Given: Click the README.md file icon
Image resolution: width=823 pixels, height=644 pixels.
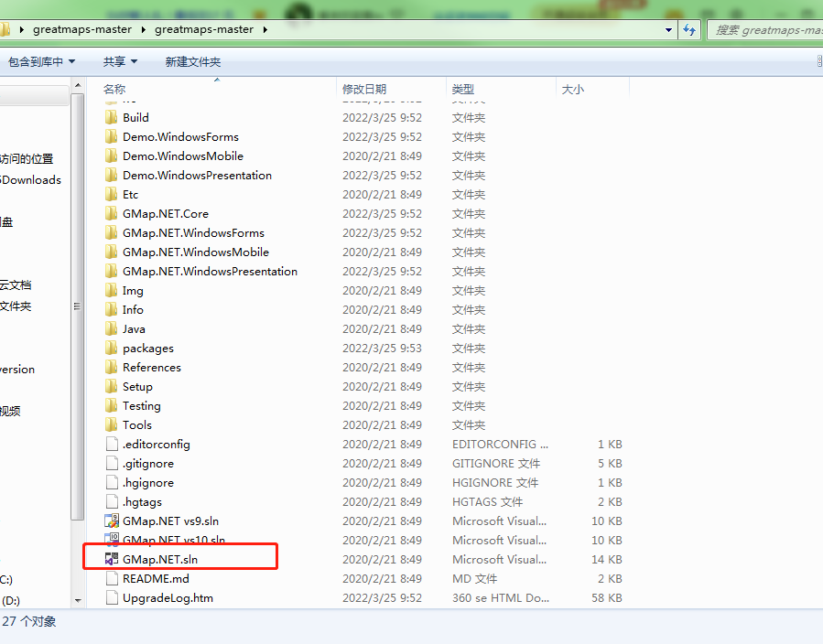Looking at the screenshot, I should 112,579.
